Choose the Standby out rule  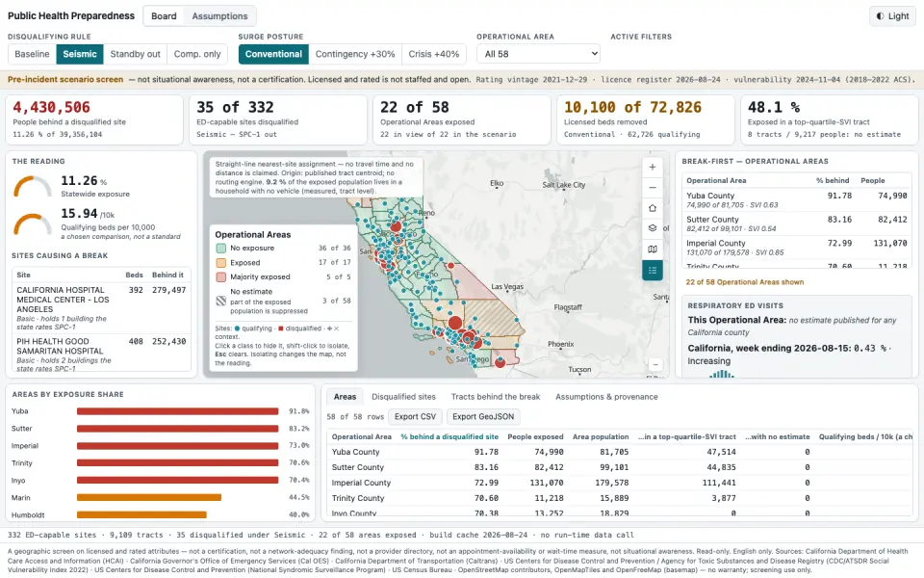[x=135, y=54]
